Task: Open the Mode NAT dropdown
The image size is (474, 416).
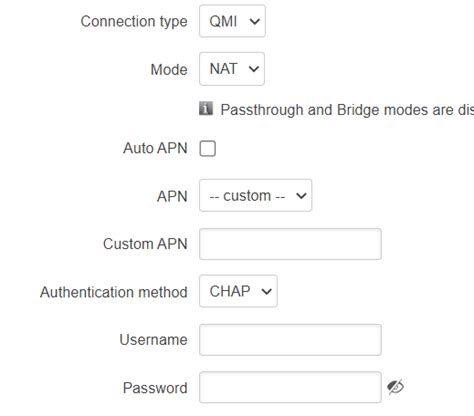Action: (x=232, y=69)
